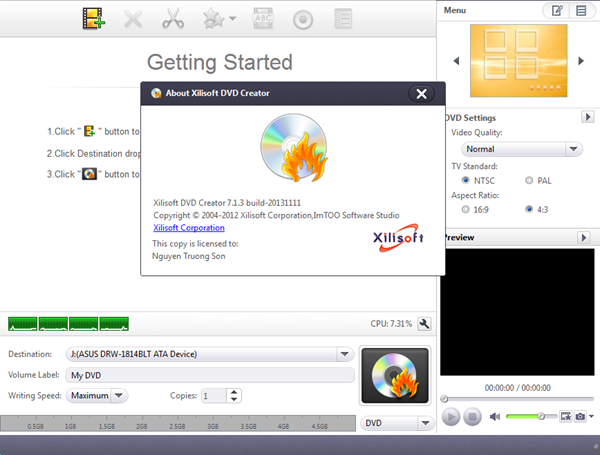Select the PAL TV standard
Viewport: 600px width, 455px height.
coord(529,180)
